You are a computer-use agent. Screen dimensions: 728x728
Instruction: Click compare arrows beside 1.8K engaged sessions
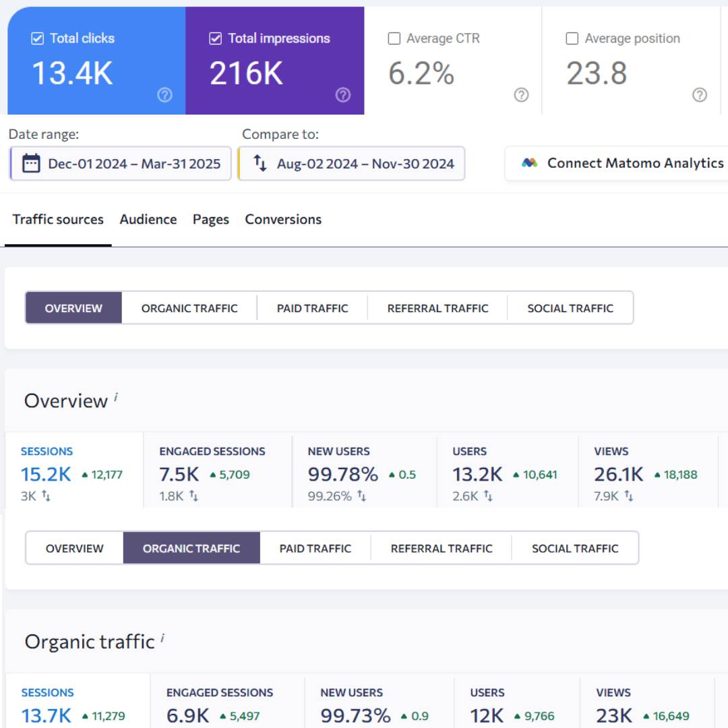[193, 496]
